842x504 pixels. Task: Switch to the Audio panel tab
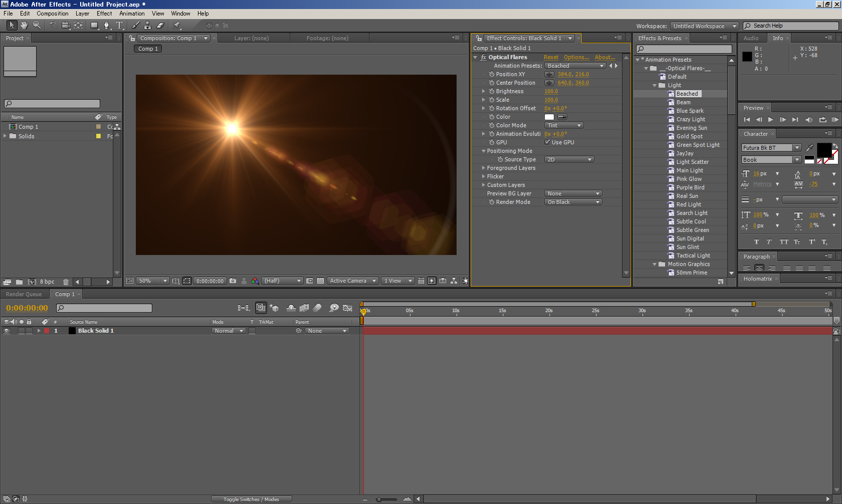(x=751, y=38)
